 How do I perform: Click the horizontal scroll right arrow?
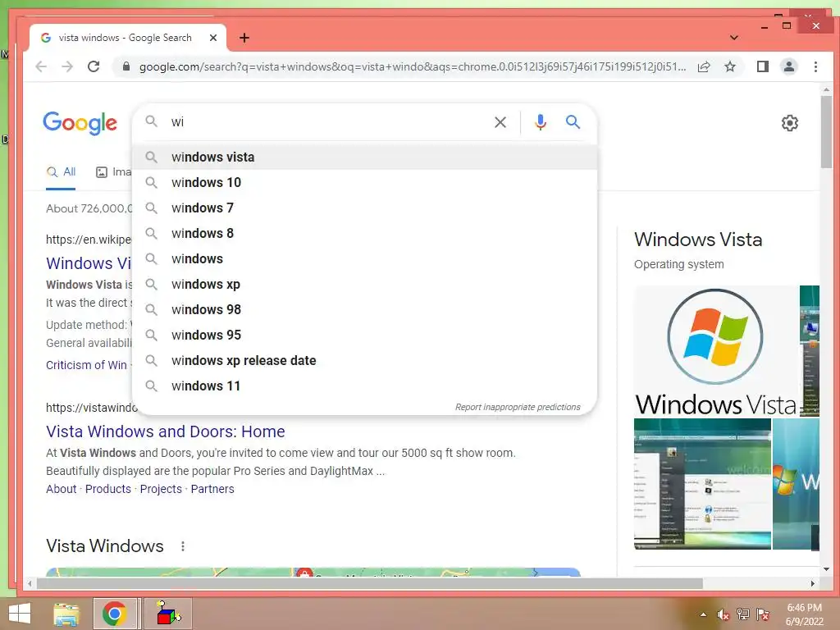pos(813,583)
